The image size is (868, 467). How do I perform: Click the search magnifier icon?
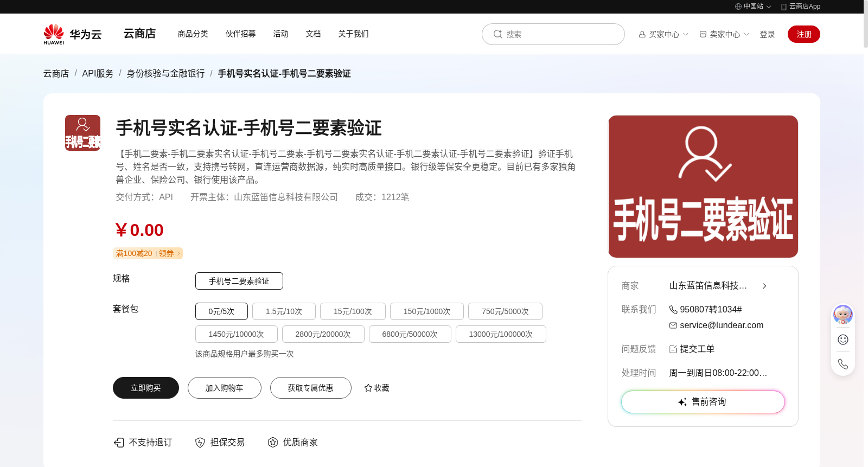tap(497, 34)
